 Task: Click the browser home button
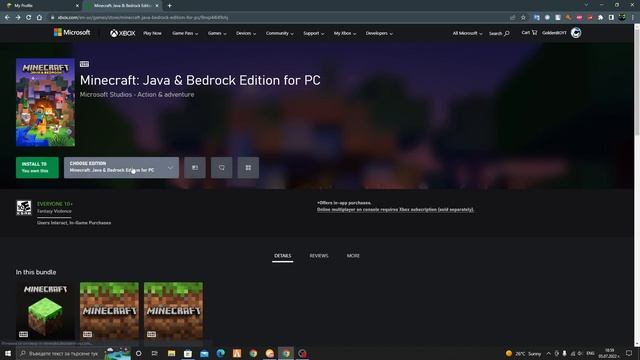point(39,18)
